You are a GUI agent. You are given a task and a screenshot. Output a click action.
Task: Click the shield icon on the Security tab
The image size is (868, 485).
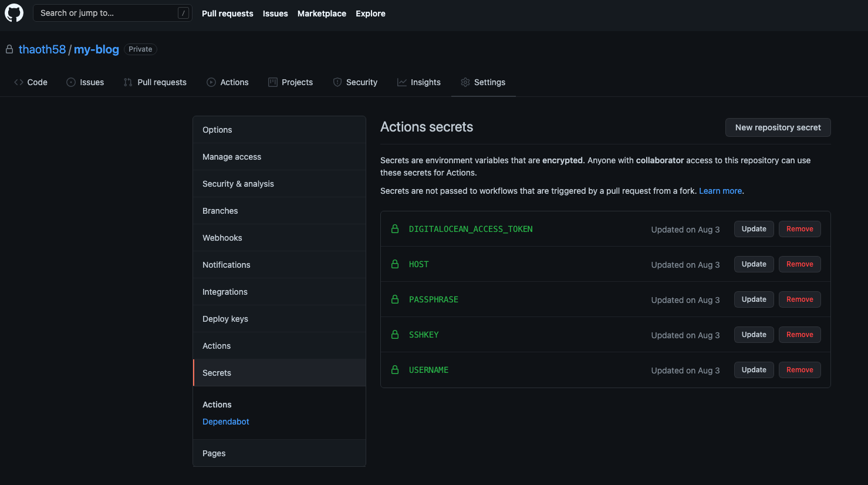(x=337, y=82)
